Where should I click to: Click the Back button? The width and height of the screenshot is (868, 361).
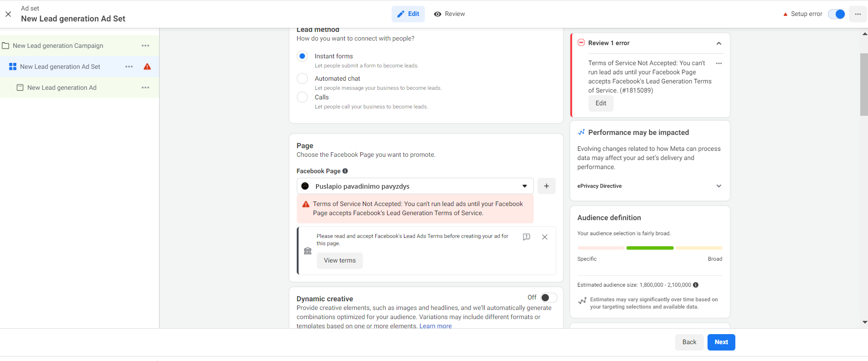689,342
